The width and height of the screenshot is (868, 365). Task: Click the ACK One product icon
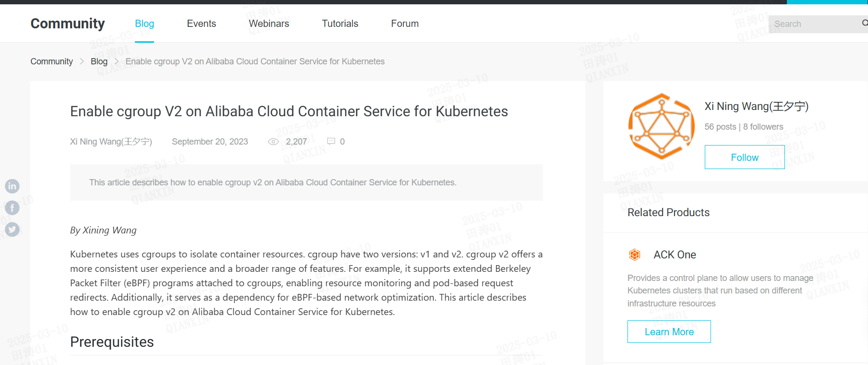pyautogui.click(x=635, y=255)
